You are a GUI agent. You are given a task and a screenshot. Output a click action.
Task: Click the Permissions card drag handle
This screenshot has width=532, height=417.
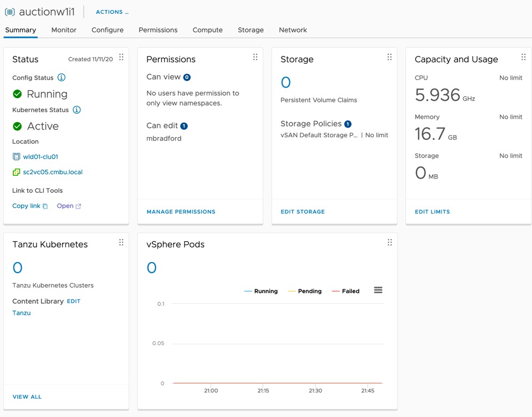click(x=255, y=57)
